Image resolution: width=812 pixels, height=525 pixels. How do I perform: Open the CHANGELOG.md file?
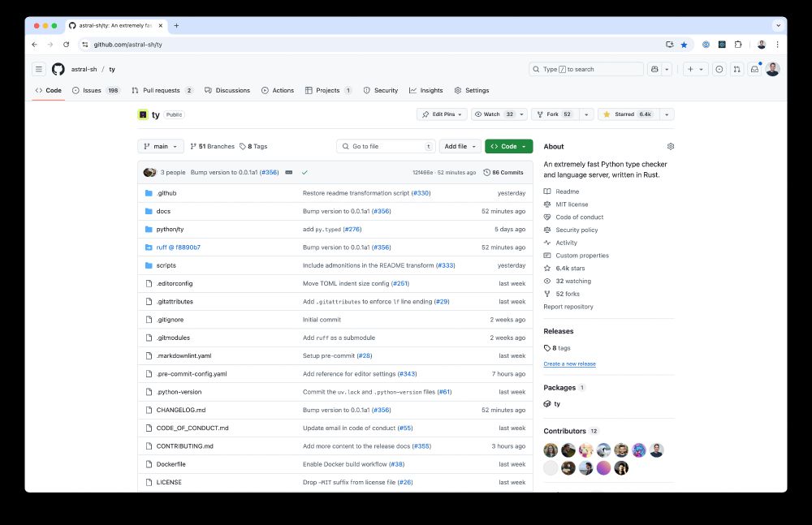coord(181,410)
